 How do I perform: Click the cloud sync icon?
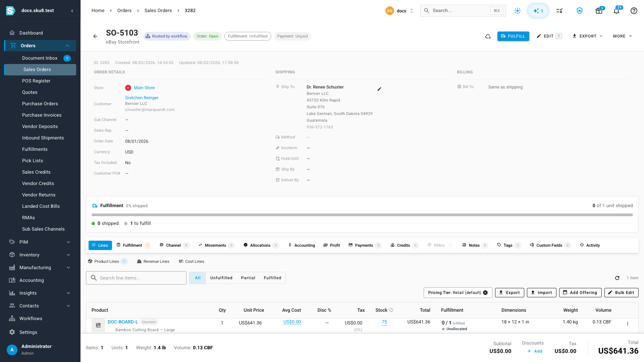click(x=488, y=36)
